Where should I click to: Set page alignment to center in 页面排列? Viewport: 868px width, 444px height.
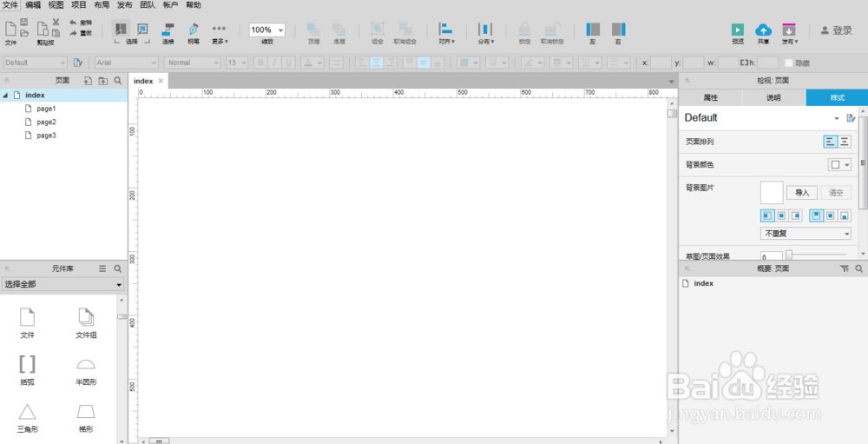[x=845, y=142]
